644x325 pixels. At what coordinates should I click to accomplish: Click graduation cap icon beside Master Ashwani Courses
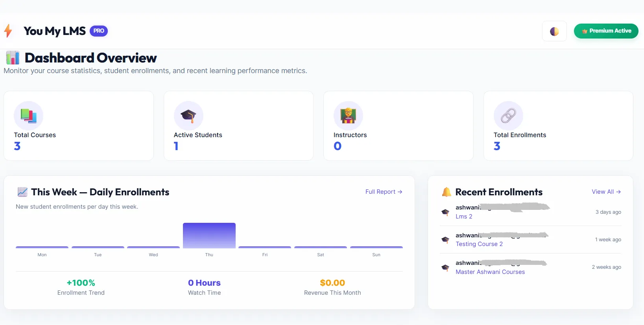(x=445, y=268)
